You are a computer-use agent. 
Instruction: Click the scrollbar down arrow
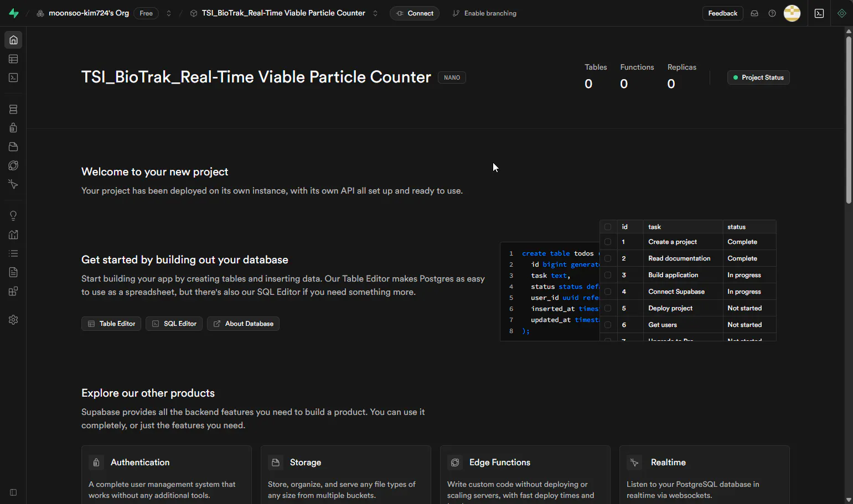[849, 500]
